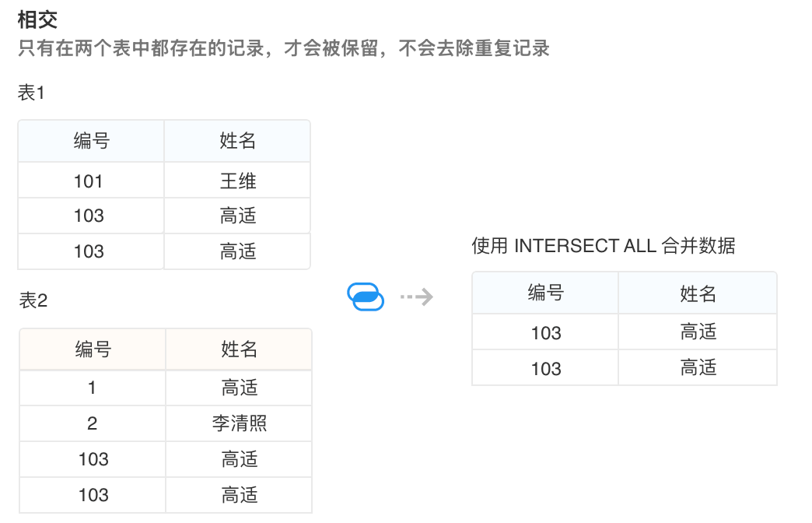Click the "王维" cell in 表1

click(x=237, y=181)
